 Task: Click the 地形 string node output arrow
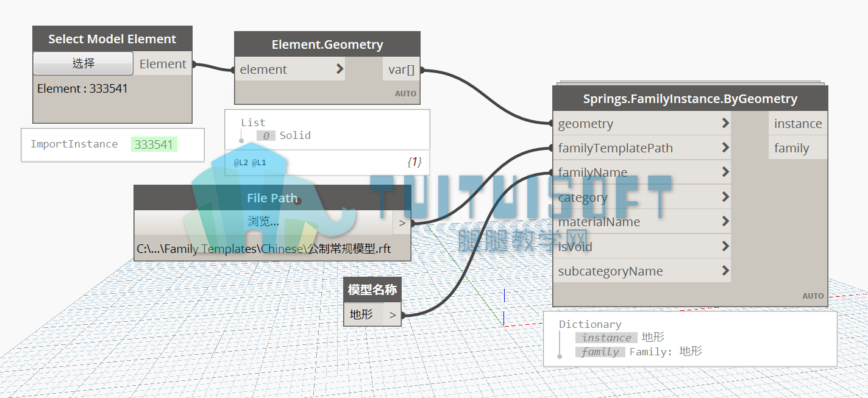pos(393,315)
